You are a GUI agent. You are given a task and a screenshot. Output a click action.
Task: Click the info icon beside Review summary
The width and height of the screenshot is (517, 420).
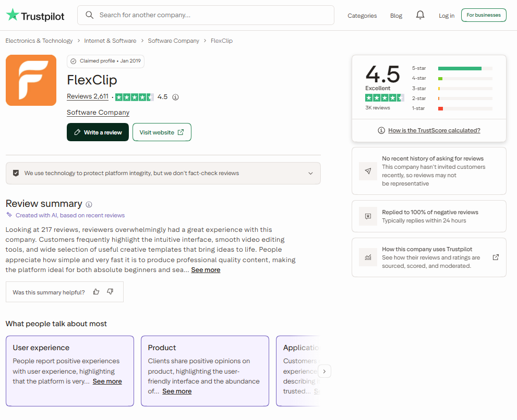click(89, 205)
